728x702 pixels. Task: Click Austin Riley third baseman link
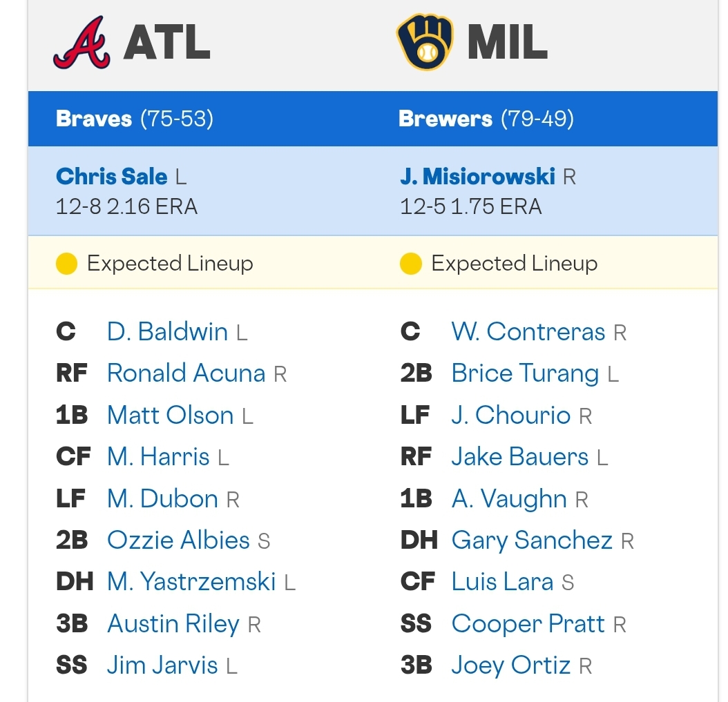click(173, 624)
